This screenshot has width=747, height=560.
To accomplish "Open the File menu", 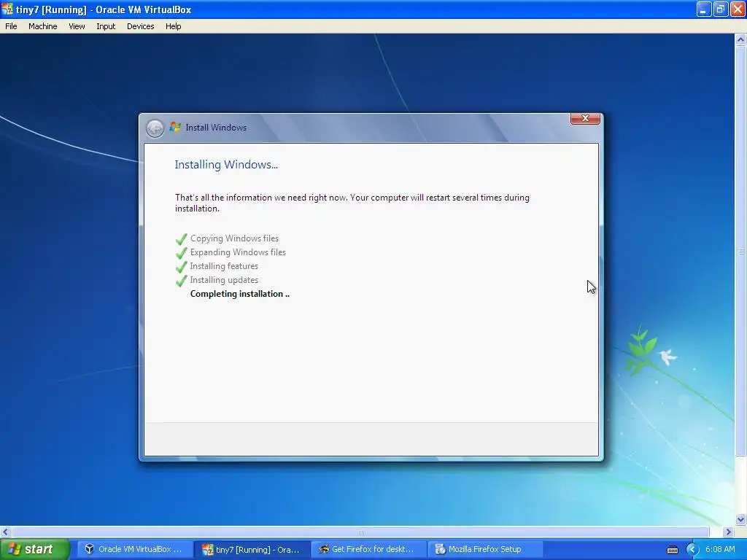I will pyautogui.click(x=11, y=26).
